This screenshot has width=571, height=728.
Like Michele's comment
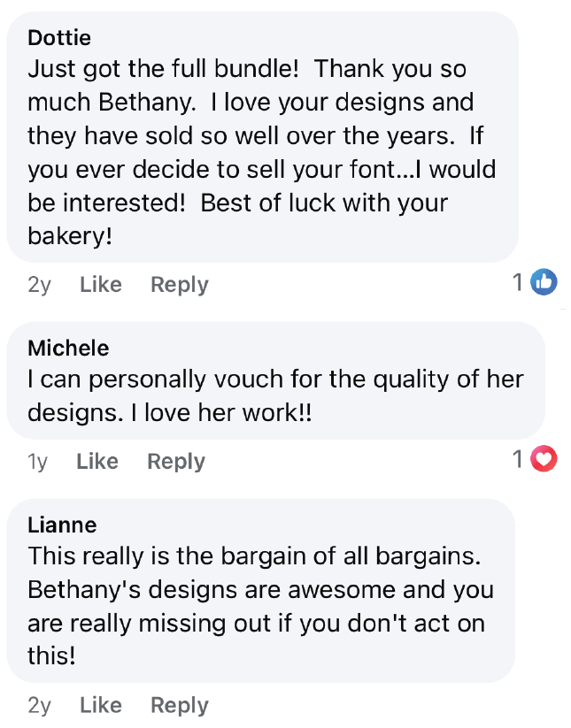(96, 462)
